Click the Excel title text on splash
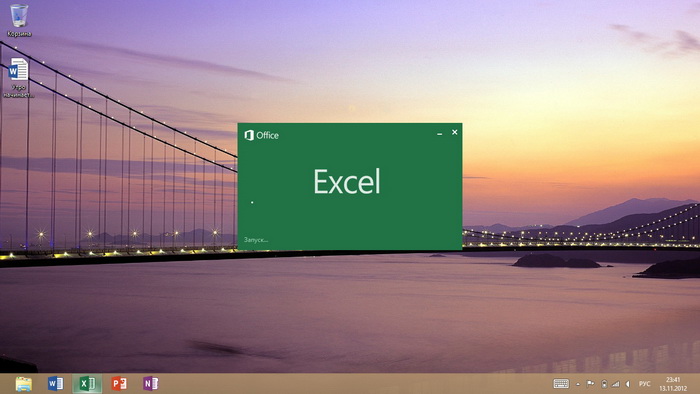 347,181
